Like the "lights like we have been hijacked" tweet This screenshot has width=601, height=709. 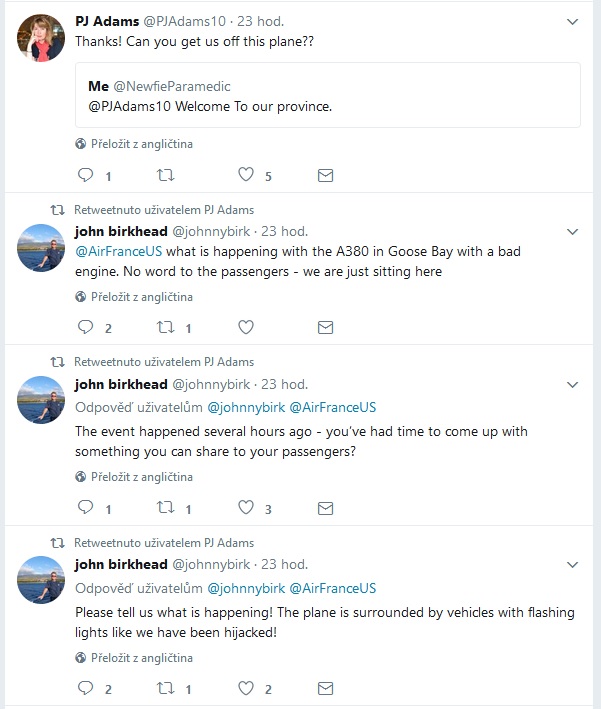(246, 688)
